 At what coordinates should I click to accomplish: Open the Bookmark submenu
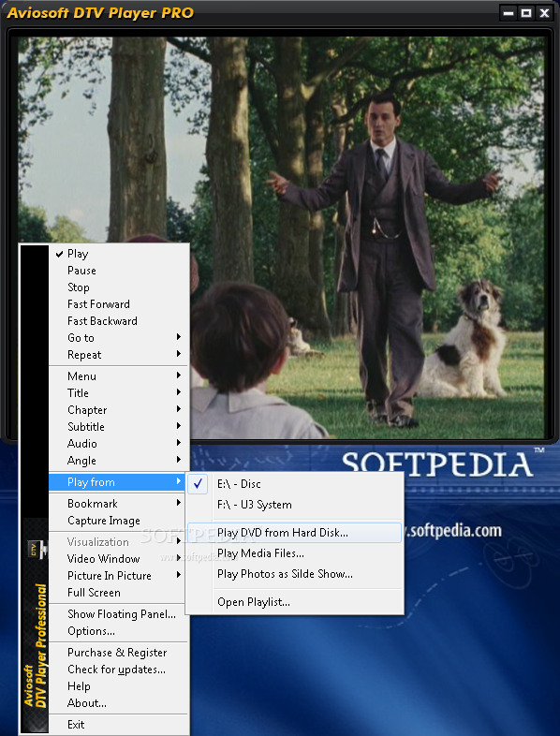click(x=118, y=504)
